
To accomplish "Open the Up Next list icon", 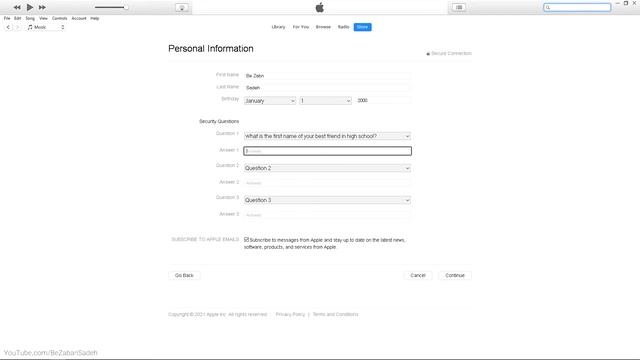I will click(x=459, y=7).
